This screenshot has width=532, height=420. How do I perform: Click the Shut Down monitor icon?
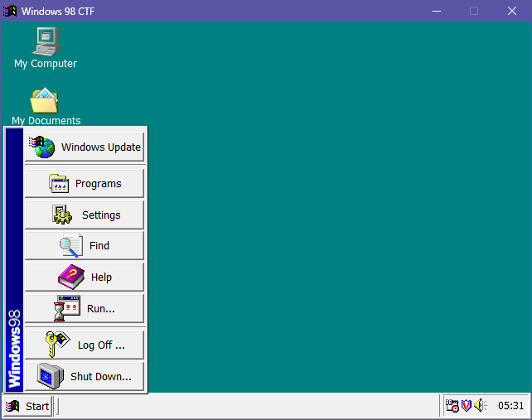pyautogui.click(x=51, y=376)
